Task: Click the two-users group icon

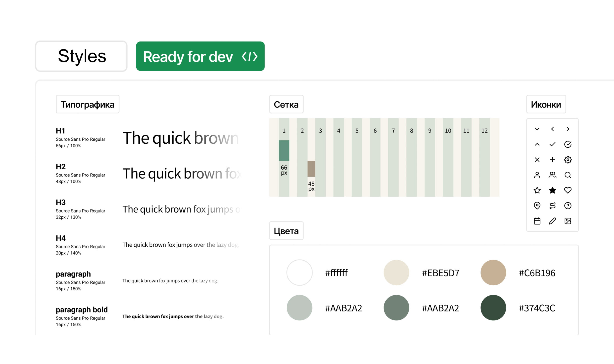Action: pyautogui.click(x=552, y=175)
